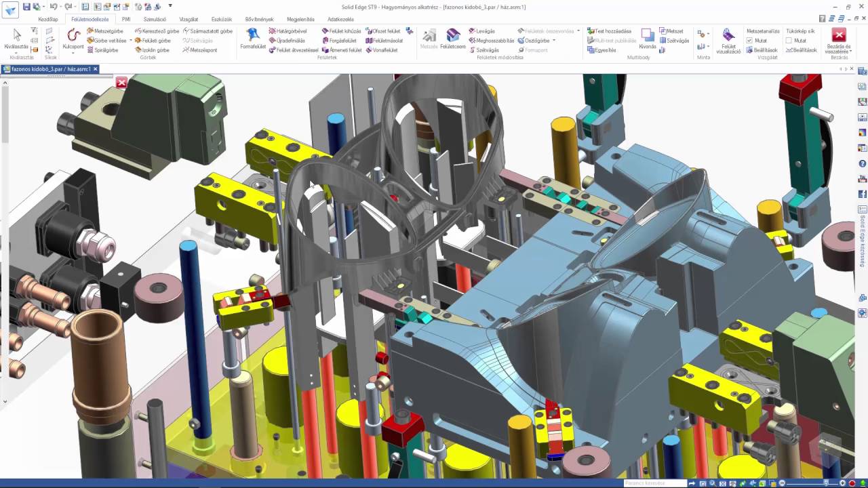Activate the Felületcsere tool

[x=453, y=40]
